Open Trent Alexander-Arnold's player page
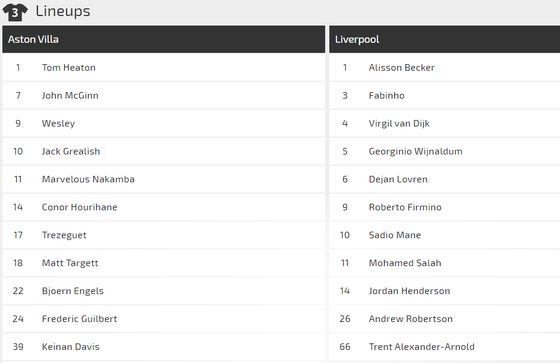The width and height of the screenshot is (560, 363). [x=421, y=347]
